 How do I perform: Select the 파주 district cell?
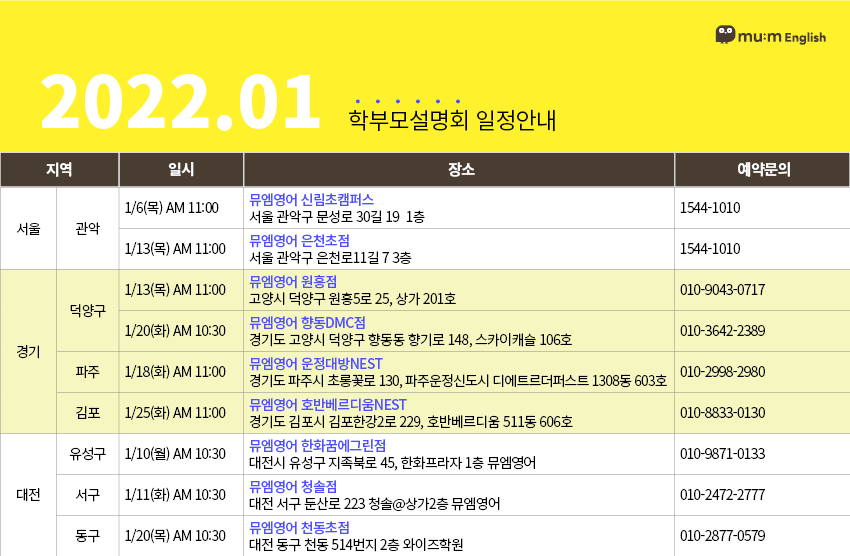click(88, 372)
